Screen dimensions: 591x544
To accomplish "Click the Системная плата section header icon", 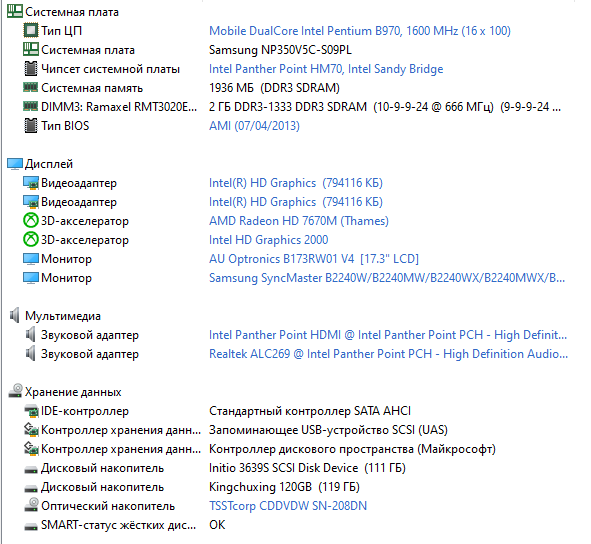I will 15,11.
